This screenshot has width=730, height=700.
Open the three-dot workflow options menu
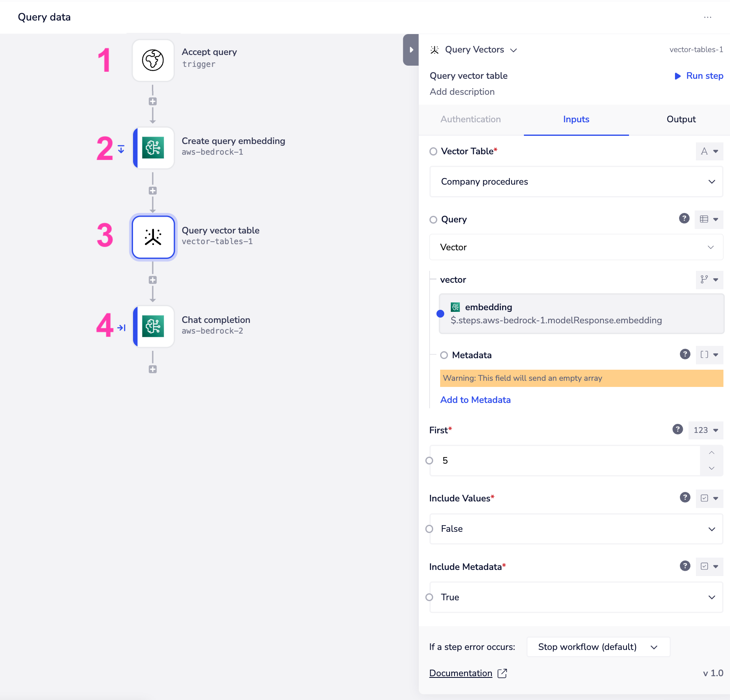(x=707, y=17)
